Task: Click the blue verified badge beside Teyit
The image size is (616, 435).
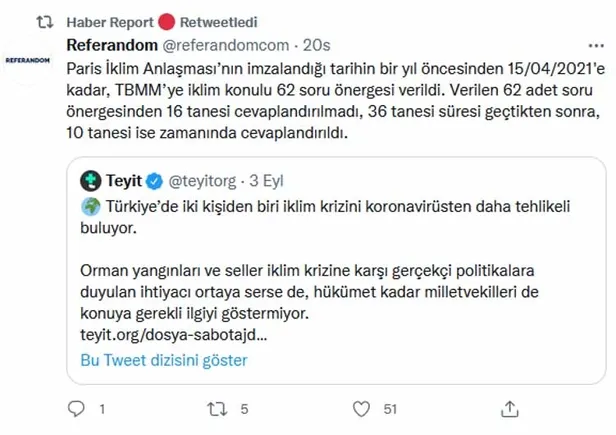Action: tap(155, 183)
